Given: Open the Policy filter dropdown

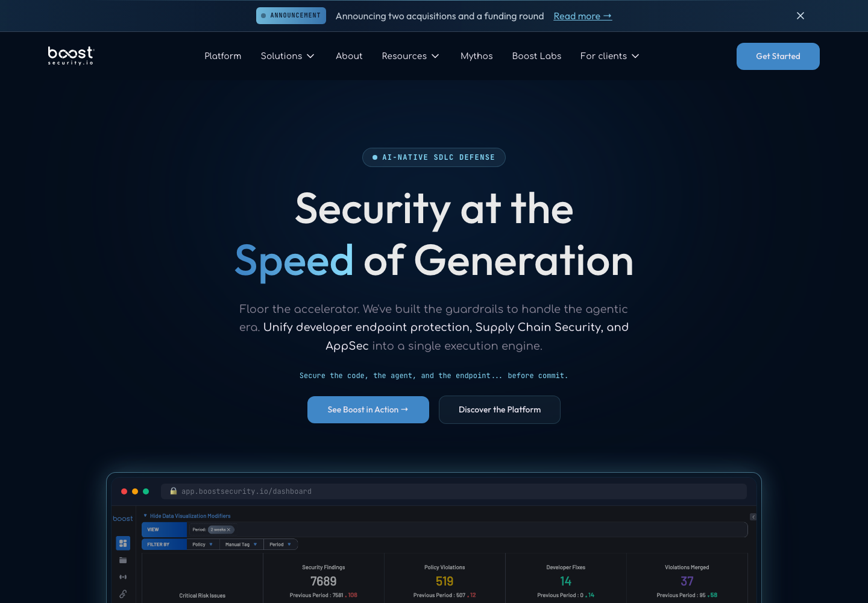Looking at the screenshot, I should point(203,545).
